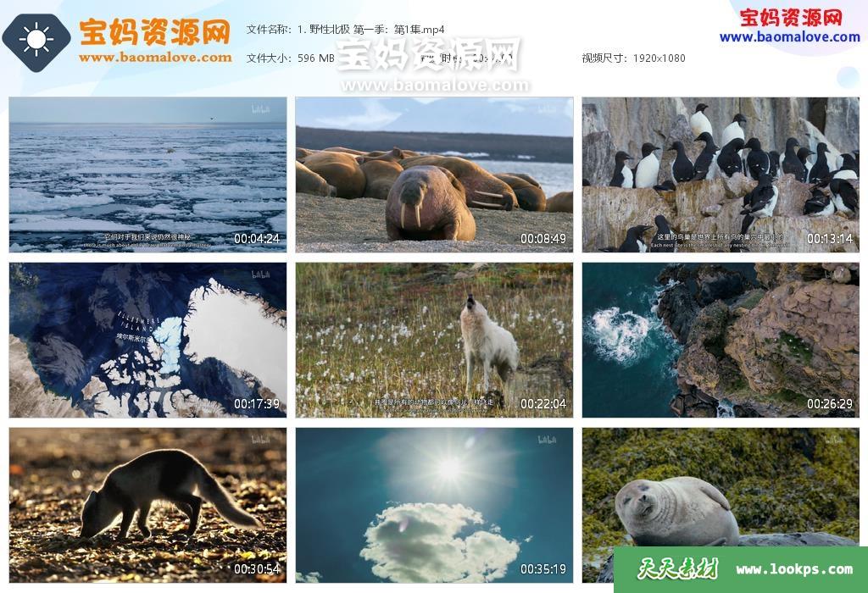Click the sun logo icon
The image size is (868, 593).
[x=36, y=40]
